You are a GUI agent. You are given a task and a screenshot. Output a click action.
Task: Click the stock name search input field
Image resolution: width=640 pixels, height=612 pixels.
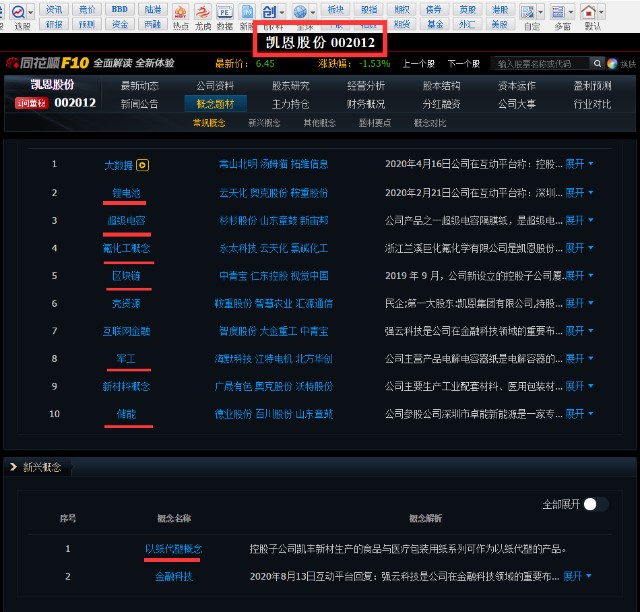click(x=540, y=63)
